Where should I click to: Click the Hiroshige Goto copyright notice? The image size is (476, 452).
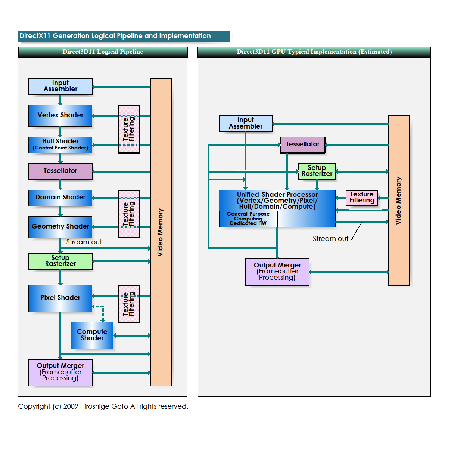[103, 406]
